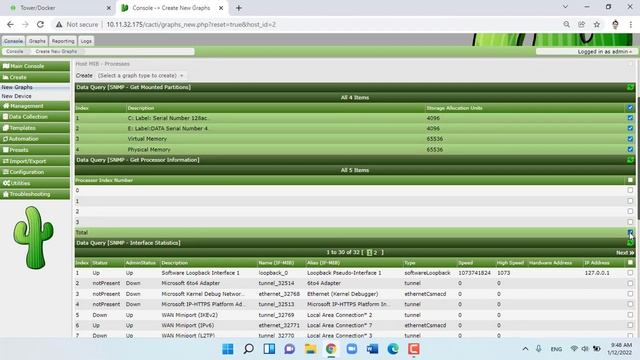Image resolution: width=640 pixels, height=360 pixels.
Task: Open the Data Collection sidebar section
Action: click(35, 117)
